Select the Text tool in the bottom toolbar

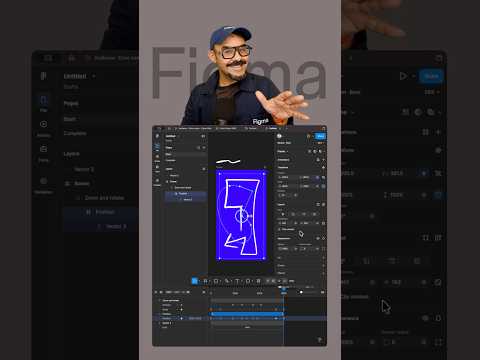pos(237,281)
